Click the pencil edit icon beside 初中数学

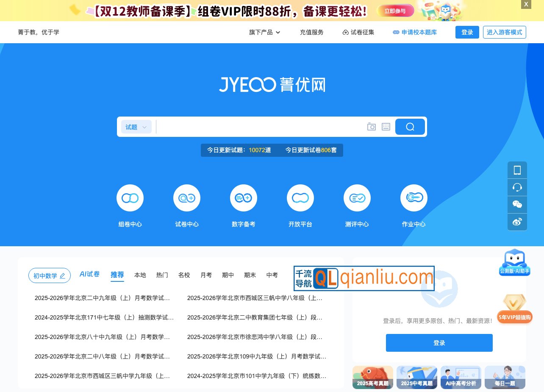tap(63, 275)
